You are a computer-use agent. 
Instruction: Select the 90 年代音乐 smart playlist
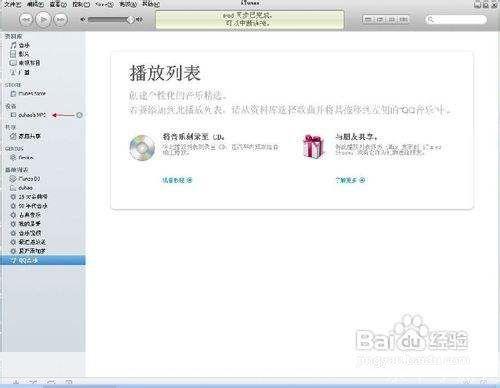click(x=29, y=206)
